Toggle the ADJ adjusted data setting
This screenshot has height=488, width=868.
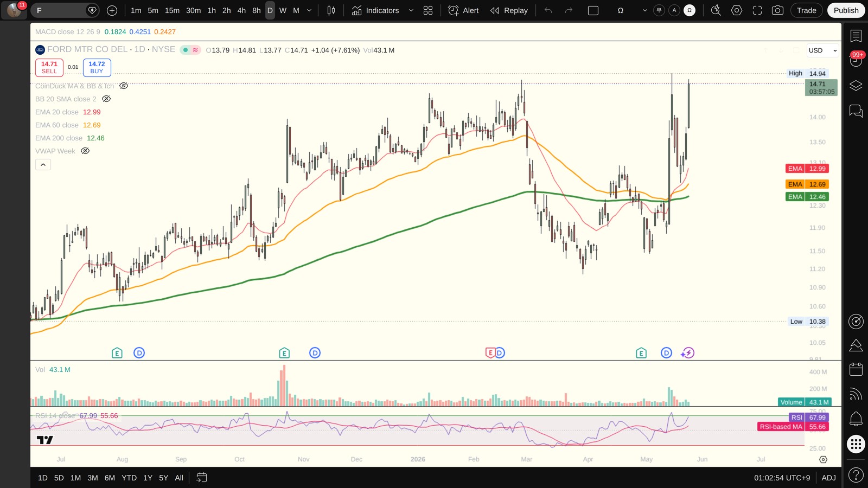(828, 478)
